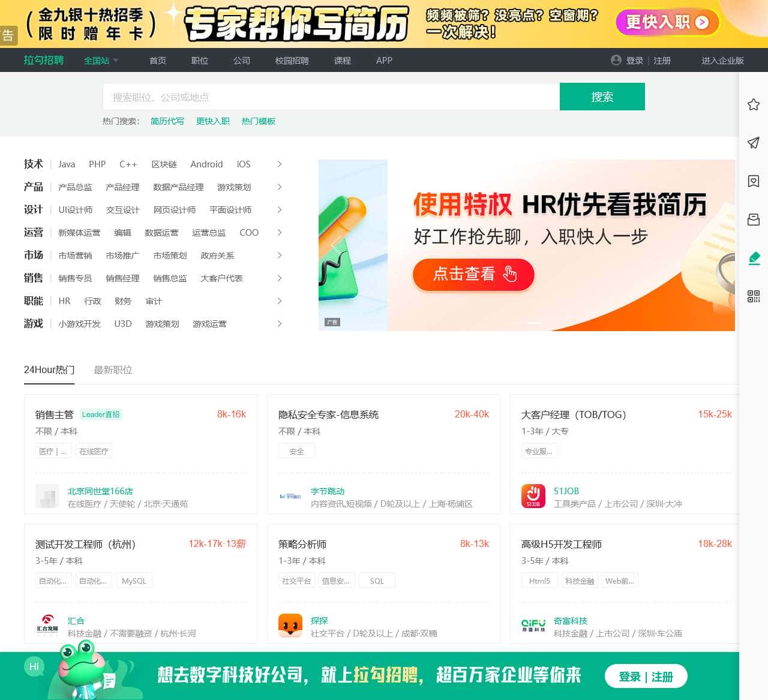Expand the 游戏 category arrow
768x700 pixels.
point(279,323)
